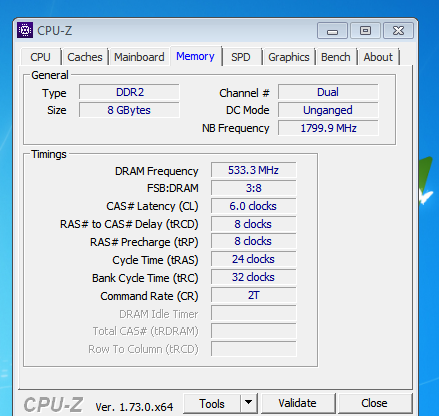The height and width of the screenshot is (416, 439).
Task: Click the Channel # field showing Dual
Action: tap(328, 92)
